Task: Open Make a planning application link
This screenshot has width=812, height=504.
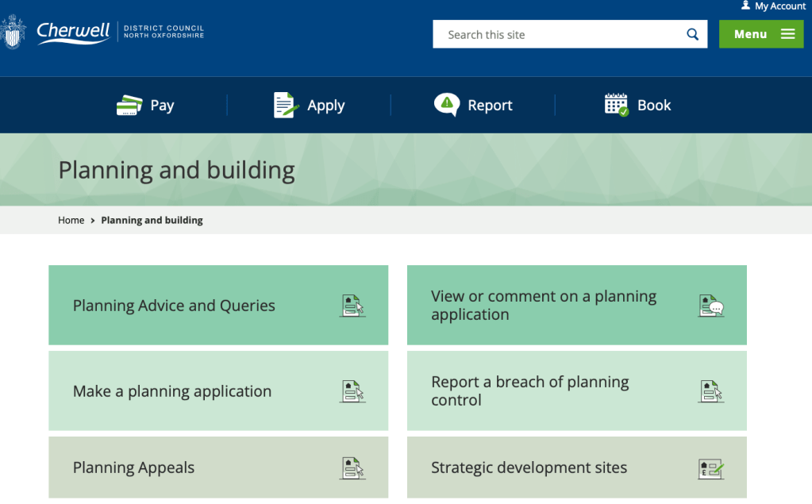Action: coord(172,391)
